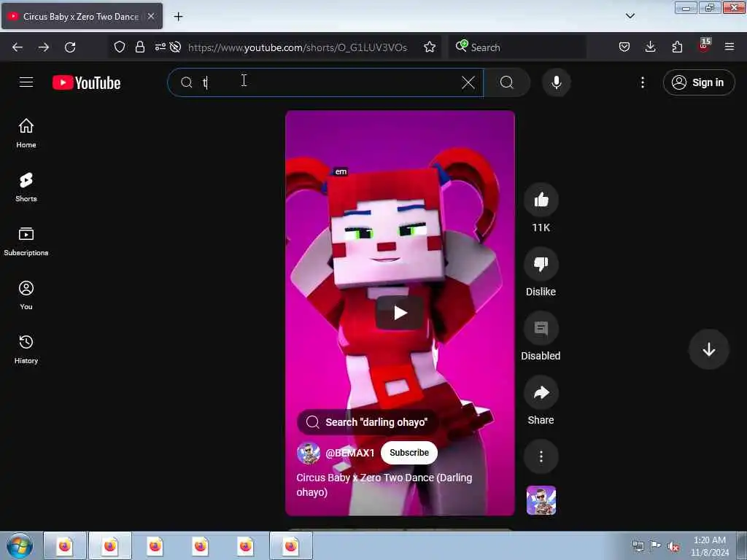The width and height of the screenshot is (747, 560).
Task: Go forward in Firefox
Action: (x=44, y=47)
